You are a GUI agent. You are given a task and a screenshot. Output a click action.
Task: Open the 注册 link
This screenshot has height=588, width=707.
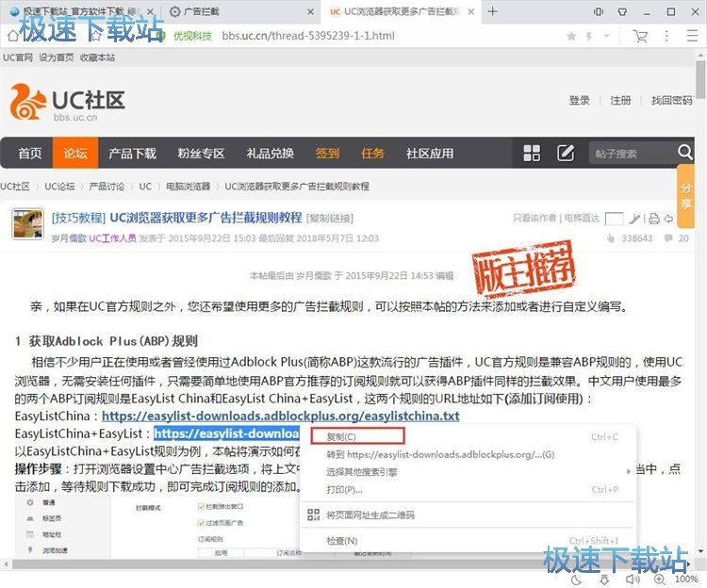click(x=620, y=101)
